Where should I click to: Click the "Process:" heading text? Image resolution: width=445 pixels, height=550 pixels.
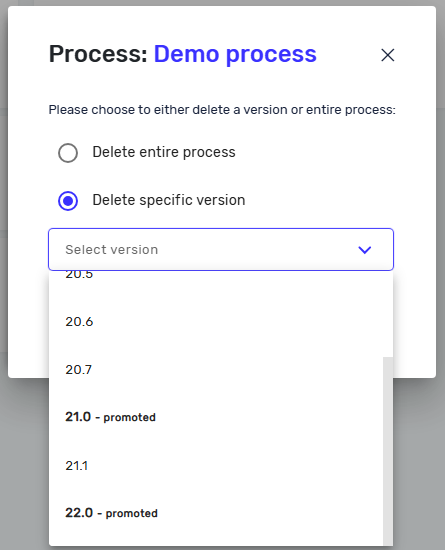(x=98, y=54)
